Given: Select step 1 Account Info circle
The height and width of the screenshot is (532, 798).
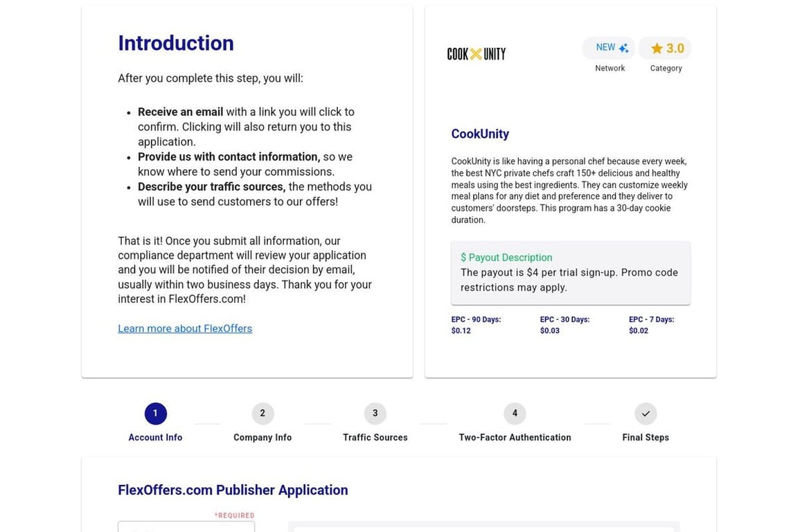Looking at the screenshot, I should 155,414.
